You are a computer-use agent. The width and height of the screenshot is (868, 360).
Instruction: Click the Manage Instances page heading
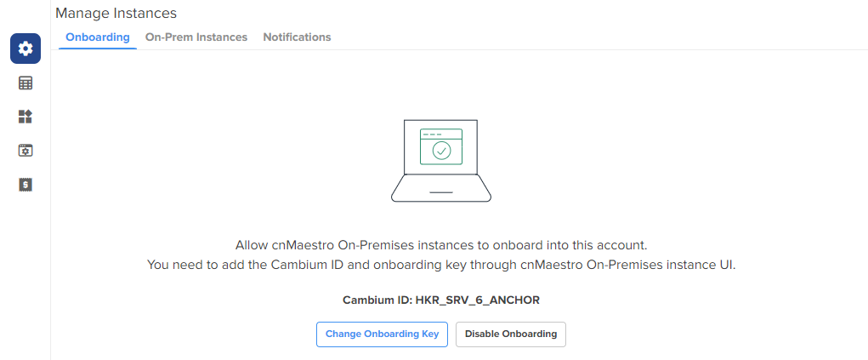tap(116, 13)
